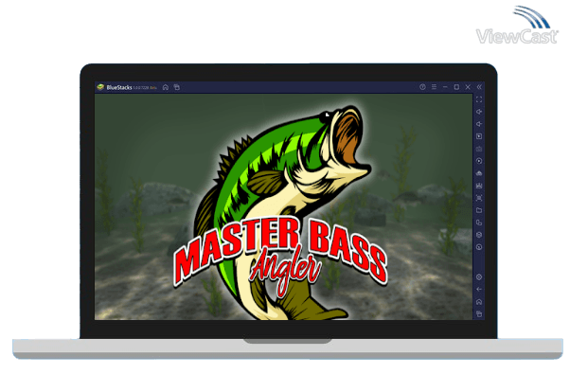This screenshot has width=570, height=392.
Task: Open recent apps icon at sidebar bottom
Action: tap(479, 313)
